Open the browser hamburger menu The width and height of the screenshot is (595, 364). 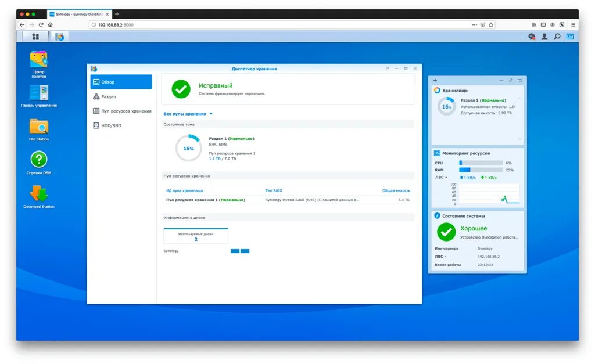tap(573, 24)
